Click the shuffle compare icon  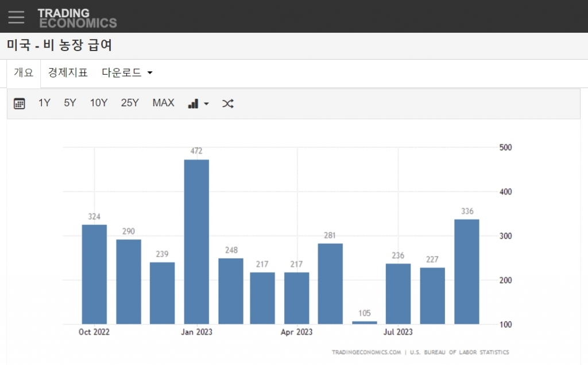(x=228, y=104)
